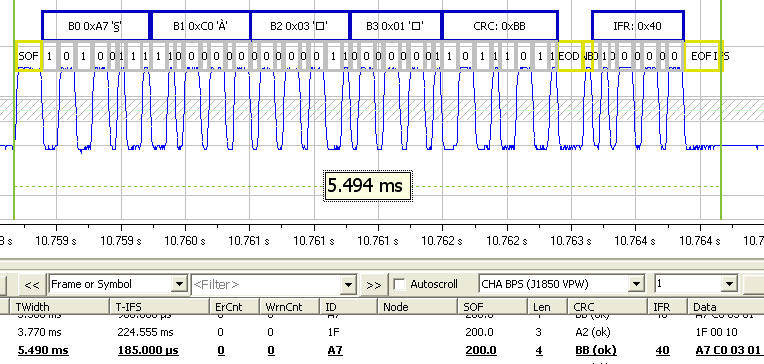The width and height of the screenshot is (764, 364).
Task: Click the CRC cell BB (ok)
Action: point(596,350)
